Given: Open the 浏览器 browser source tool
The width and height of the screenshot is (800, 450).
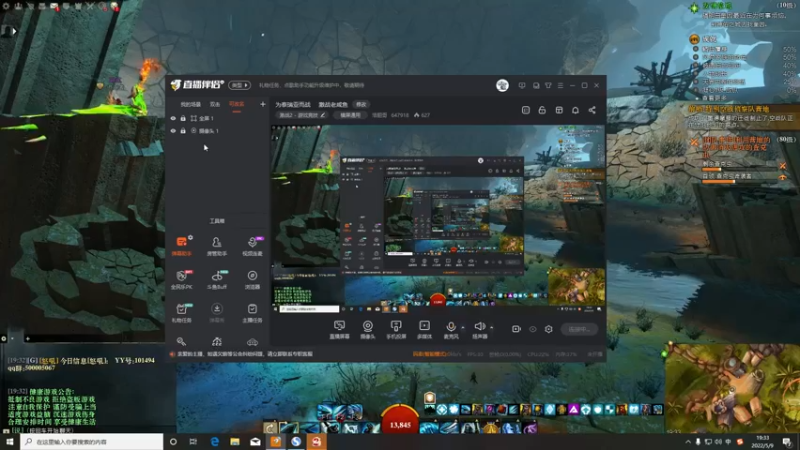Looking at the screenshot, I should [252, 279].
